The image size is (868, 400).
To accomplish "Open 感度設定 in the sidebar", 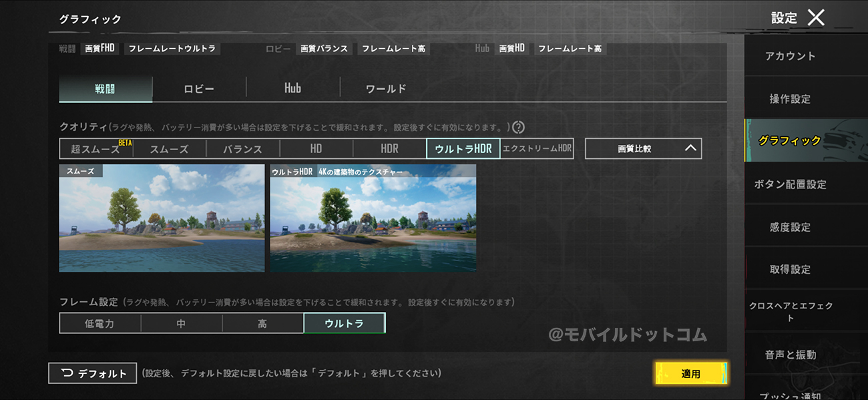I will coord(790,227).
